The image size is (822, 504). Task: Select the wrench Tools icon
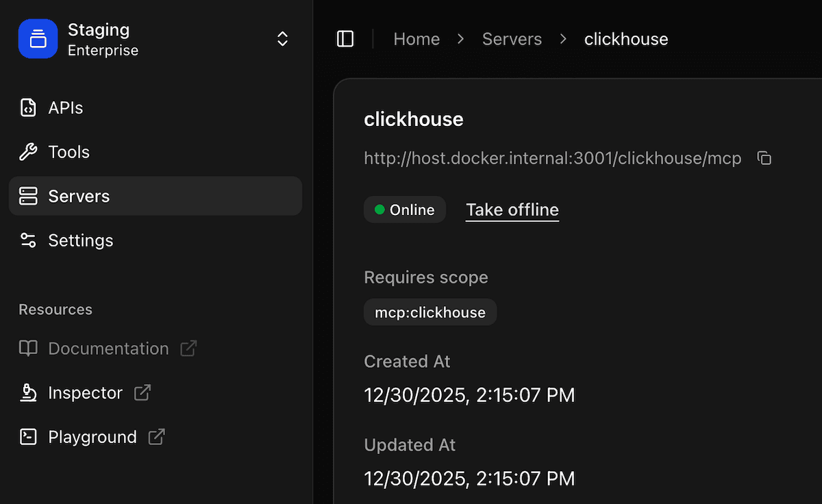coord(28,152)
